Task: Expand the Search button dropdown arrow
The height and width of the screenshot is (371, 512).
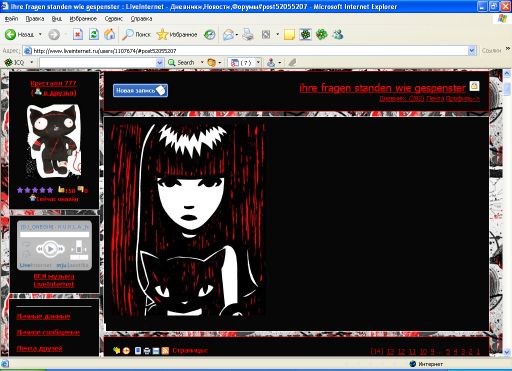Action: 202,62
